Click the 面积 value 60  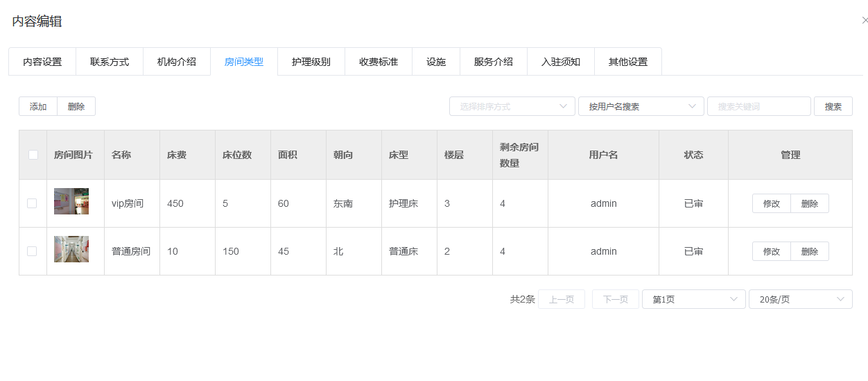(284, 203)
